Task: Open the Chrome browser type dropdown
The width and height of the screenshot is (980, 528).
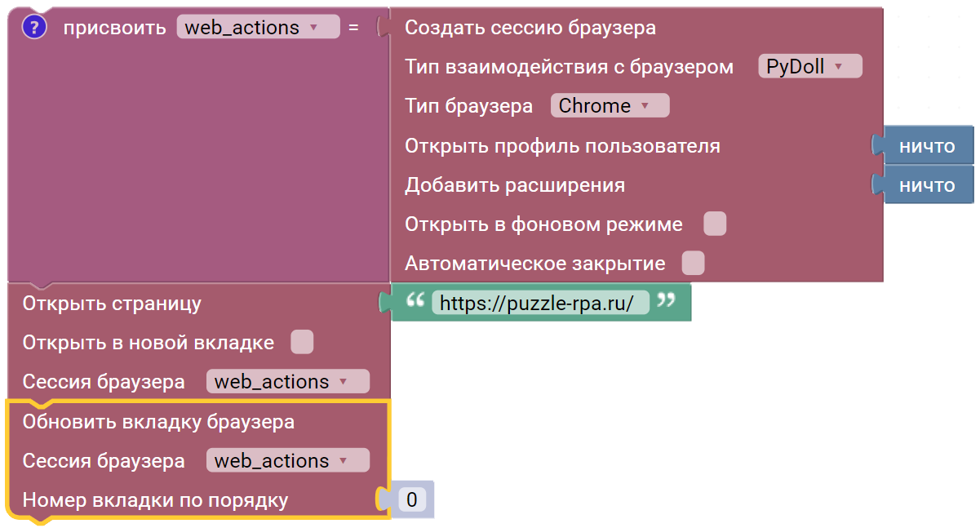Action: point(609,106)
